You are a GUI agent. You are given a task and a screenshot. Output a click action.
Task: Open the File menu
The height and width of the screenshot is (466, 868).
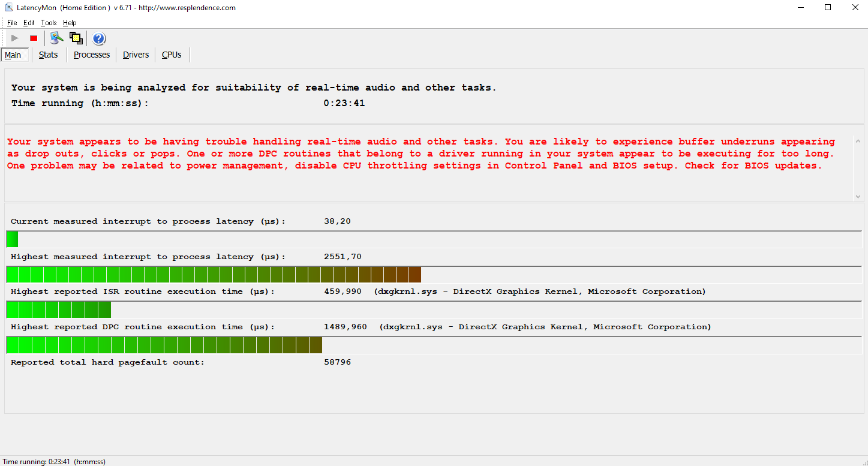click(x=12, y=23)
